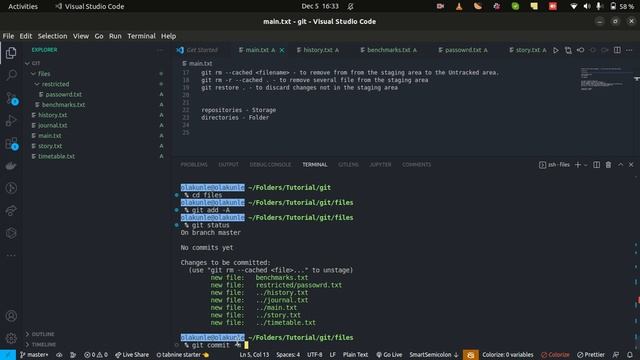640x360 pixels.
Task: Open the File menu
Action: [8, 36]
